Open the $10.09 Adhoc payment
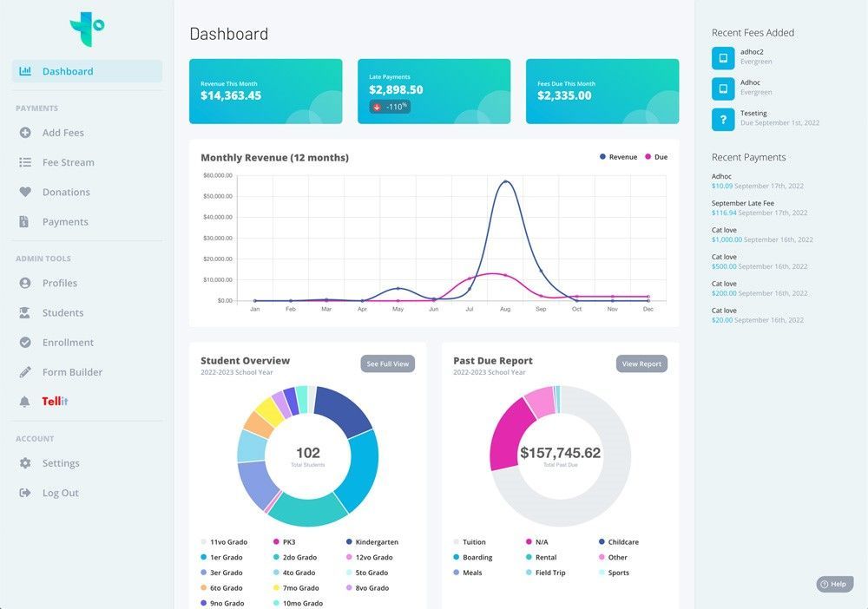 757,180
